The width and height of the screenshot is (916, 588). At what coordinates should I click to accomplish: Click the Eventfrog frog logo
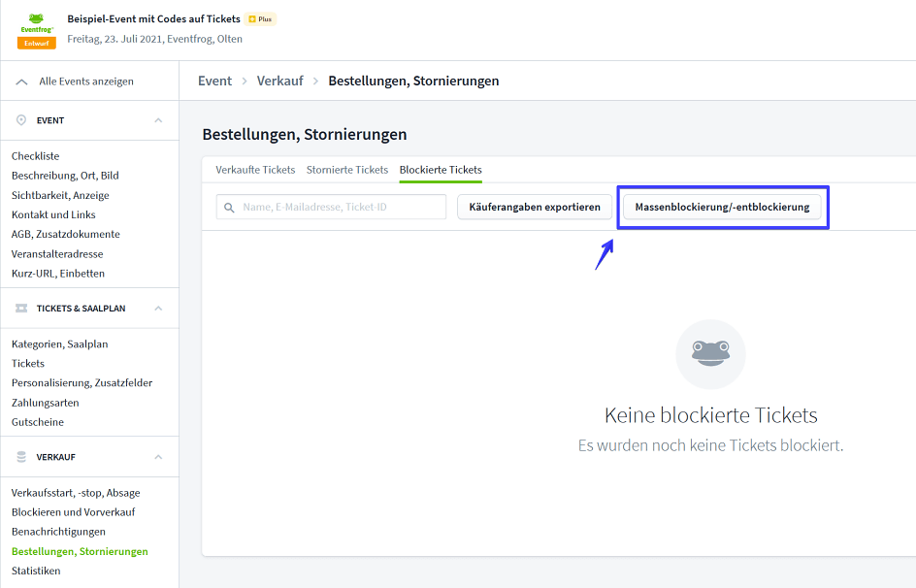pyautogui.click(x=36, y=23)
